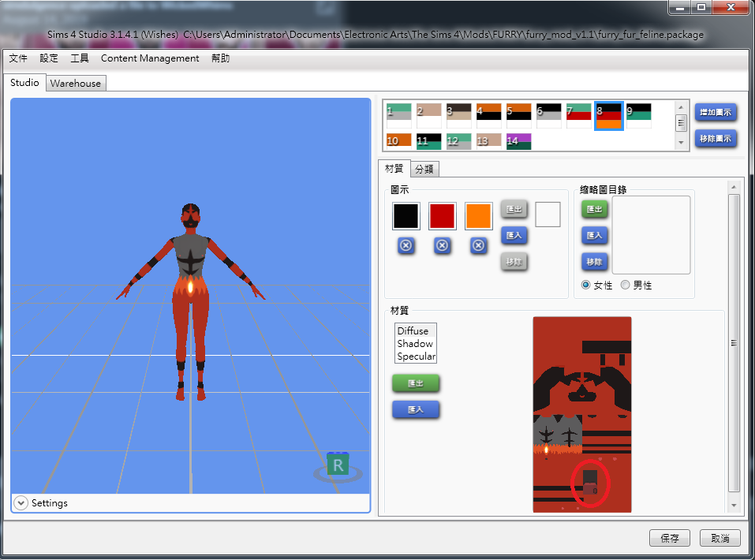Select Diffuse in the texture list
Viewport: 755px width, 560px height.
coord(415,330)
